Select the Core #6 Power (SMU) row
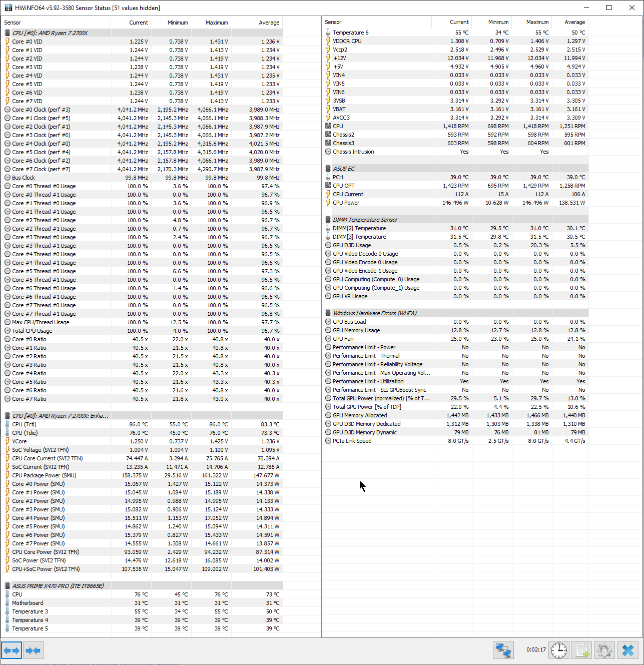 pyautogui.click(x=142, y=535)
